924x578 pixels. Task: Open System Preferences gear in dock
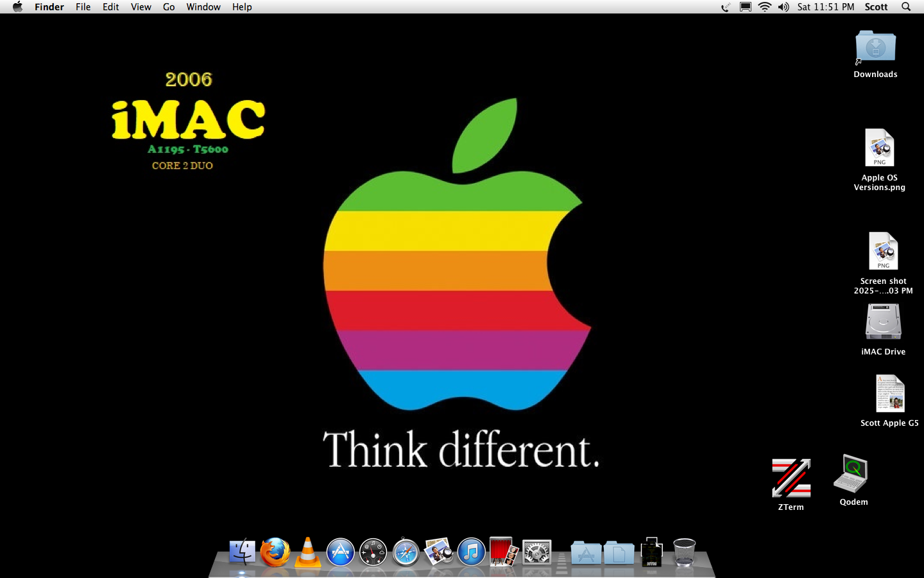point(536,552)
